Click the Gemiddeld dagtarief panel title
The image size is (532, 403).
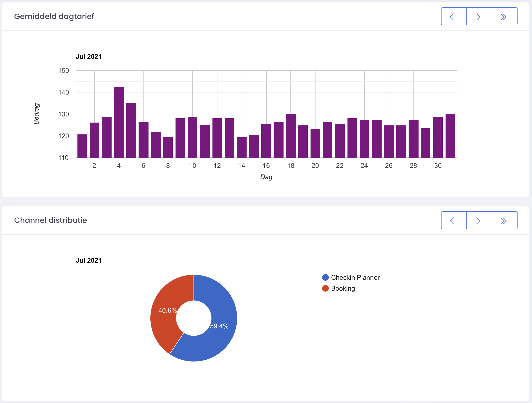(x=54, y=16)
